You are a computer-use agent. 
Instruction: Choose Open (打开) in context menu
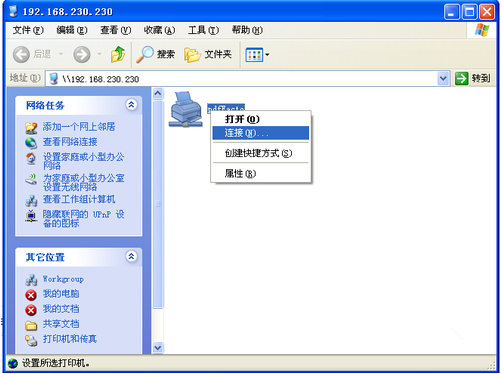click(261, 119)
